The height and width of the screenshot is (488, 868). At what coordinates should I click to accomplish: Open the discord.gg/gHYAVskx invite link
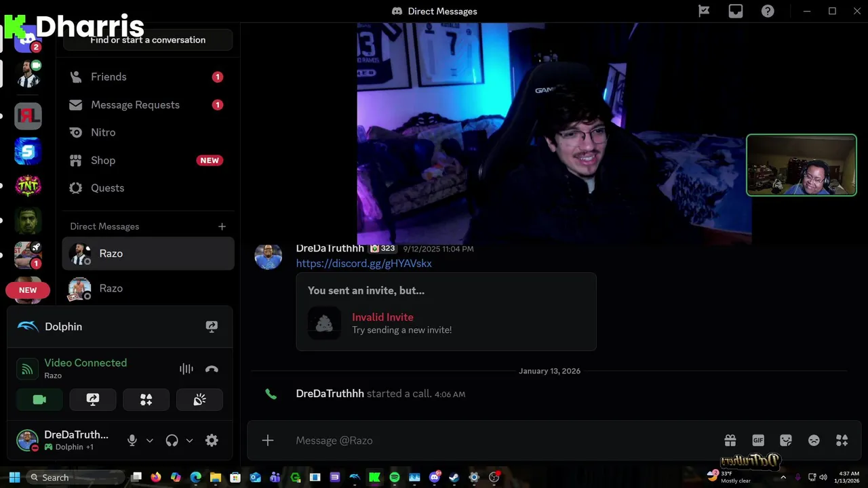[364, 263]
